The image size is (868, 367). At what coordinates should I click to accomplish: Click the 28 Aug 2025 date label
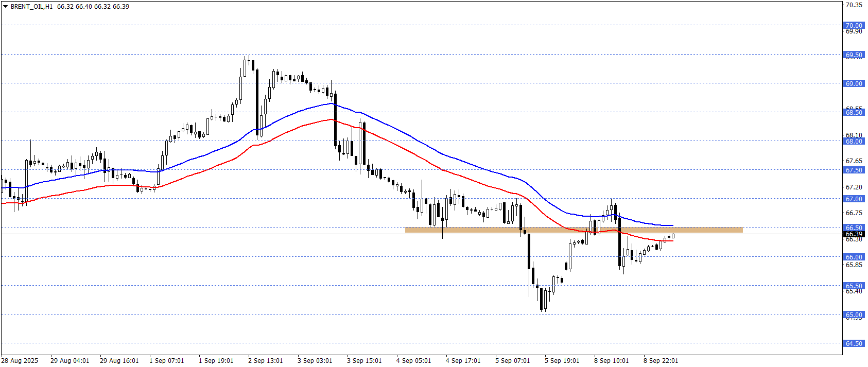click(x=20, y=361)
